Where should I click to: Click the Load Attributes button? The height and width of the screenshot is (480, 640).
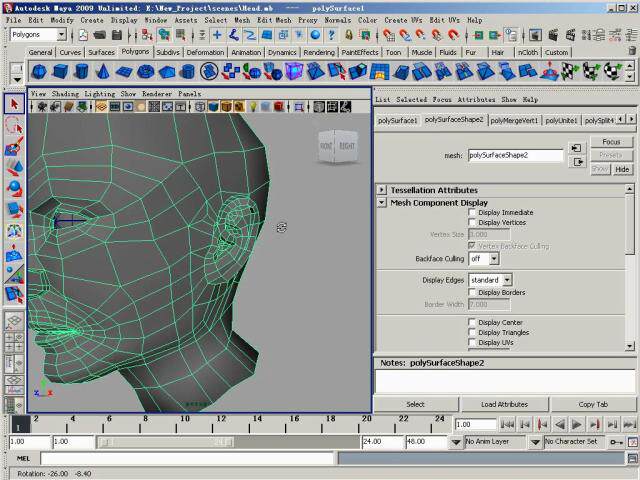click(504, 404)
